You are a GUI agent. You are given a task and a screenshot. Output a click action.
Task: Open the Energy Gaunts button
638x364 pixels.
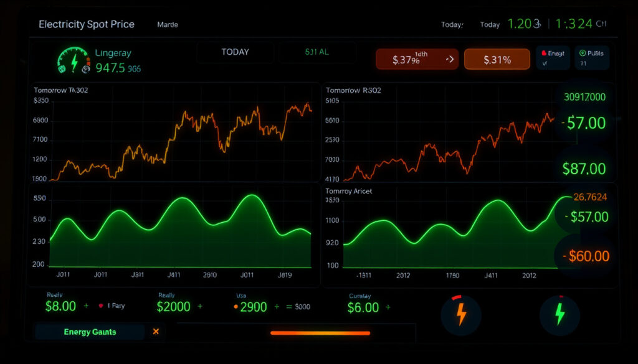click(x=90, y=332)
